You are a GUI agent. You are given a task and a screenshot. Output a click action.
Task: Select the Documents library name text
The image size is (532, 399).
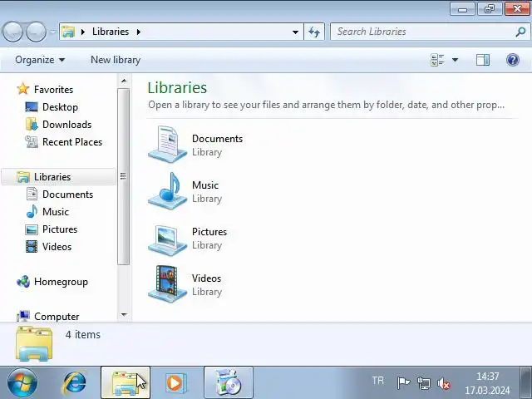[217, 139]
